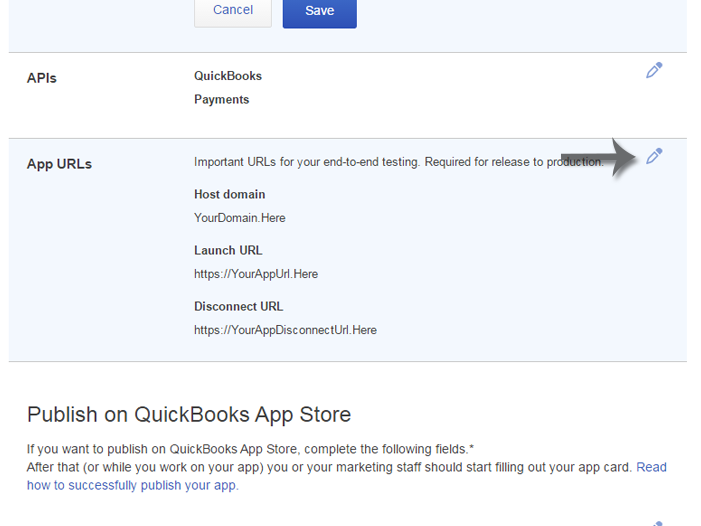Click the QuickBooks API entry
Viewport: 701px width, 526px height.
(x=228, y=76)
